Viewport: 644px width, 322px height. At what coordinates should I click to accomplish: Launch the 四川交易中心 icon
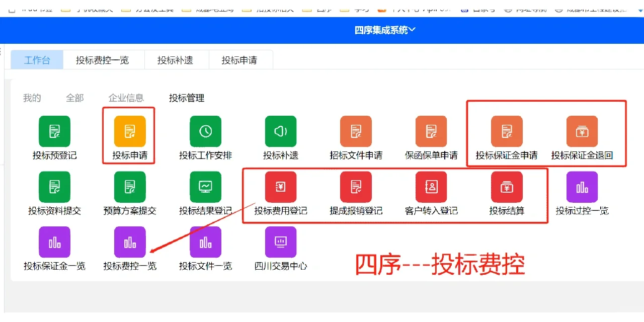280,242
